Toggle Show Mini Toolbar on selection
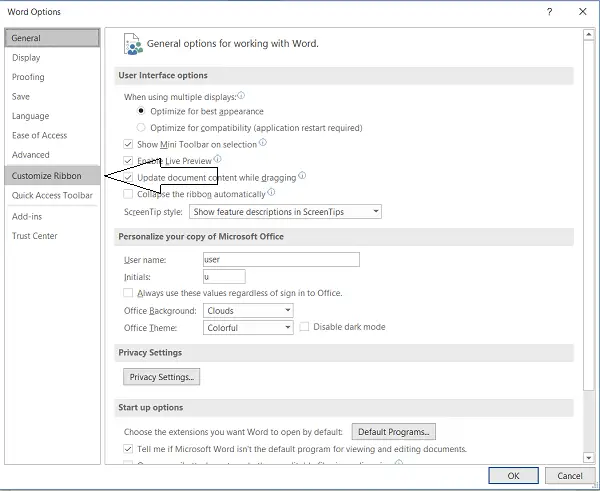Screen dimensions: 600x491 click(128, 144)
